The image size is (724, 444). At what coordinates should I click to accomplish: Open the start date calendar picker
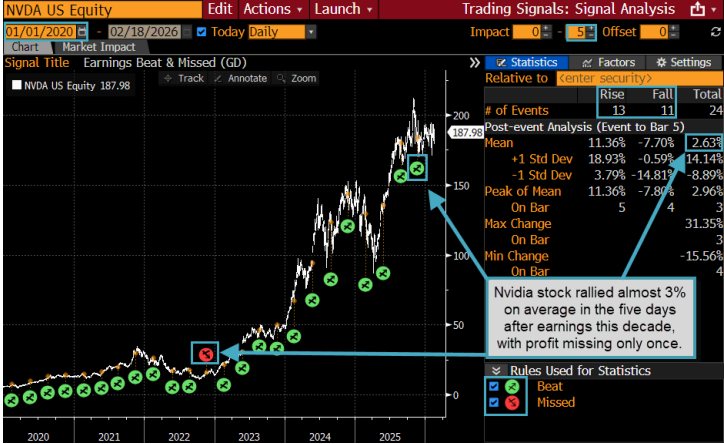pos(82,32)
